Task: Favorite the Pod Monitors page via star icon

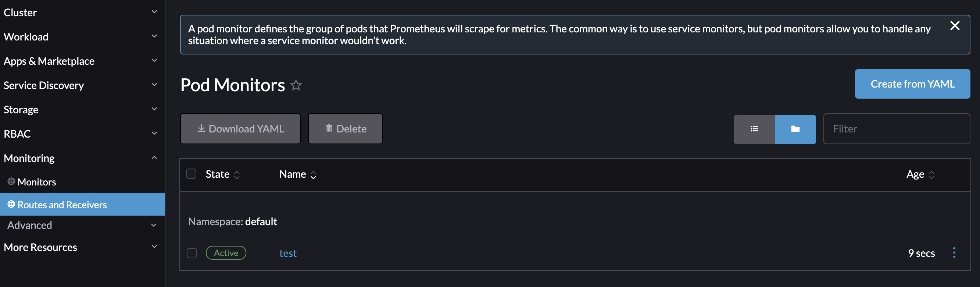Action: (296, 85)
